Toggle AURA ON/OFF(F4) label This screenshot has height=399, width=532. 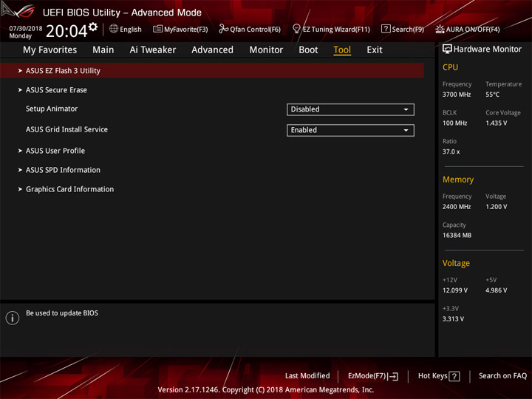pos(473,29)
